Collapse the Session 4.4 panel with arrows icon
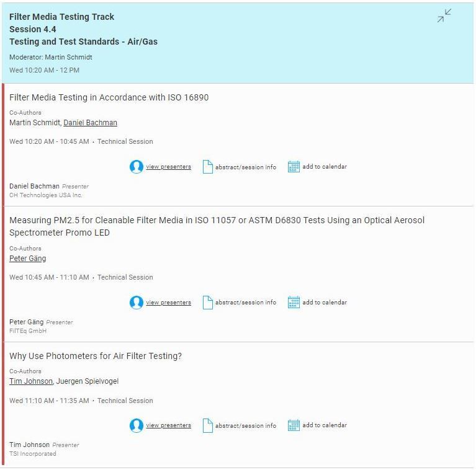 pos(444,16)
